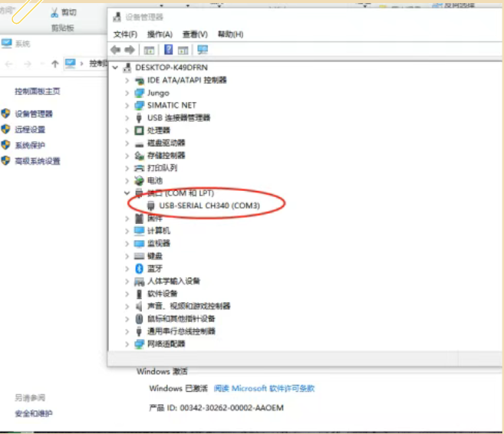Click the disk drives category icon

coord(139,143)
